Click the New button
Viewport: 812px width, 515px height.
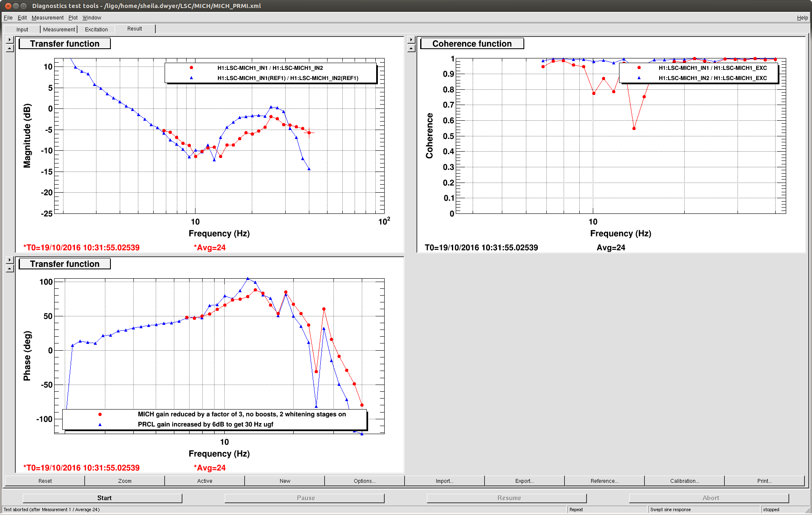pyautogui.click(x=285, y=481)
